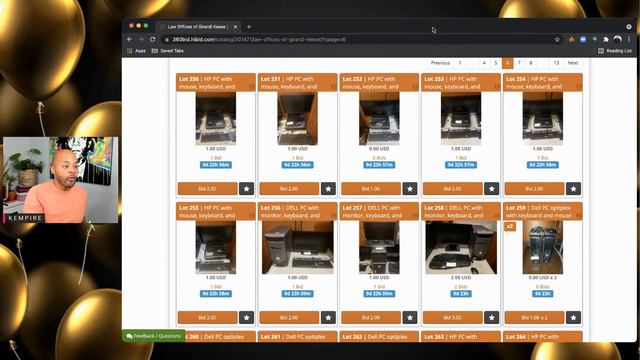This screenshot has height=360, width=640.
Task: Add Lot 250 to the watchlist with its star
Action: [247, 189]
